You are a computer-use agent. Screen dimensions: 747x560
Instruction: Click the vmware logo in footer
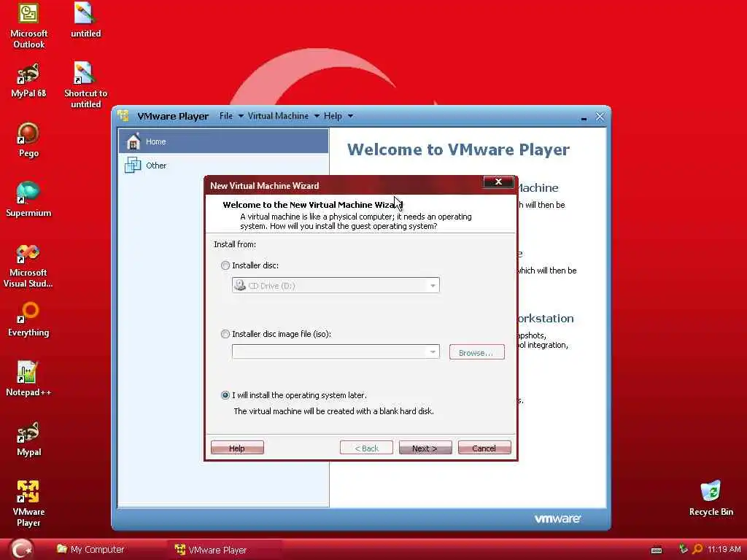coord(557,518)
